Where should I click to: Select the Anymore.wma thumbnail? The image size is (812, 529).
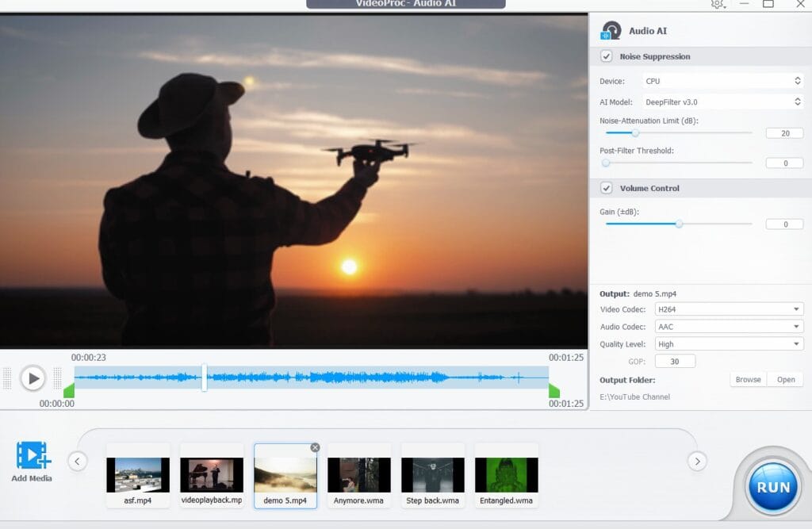[x=358, y=475]
